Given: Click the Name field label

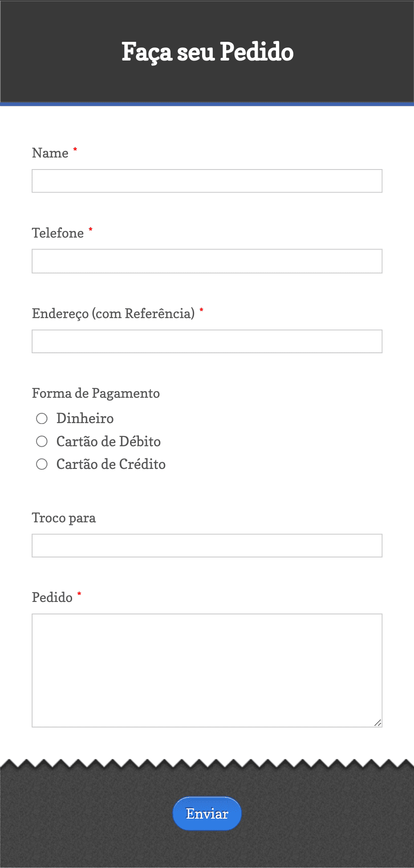Looking at the screenshot, I should [50, 153].
